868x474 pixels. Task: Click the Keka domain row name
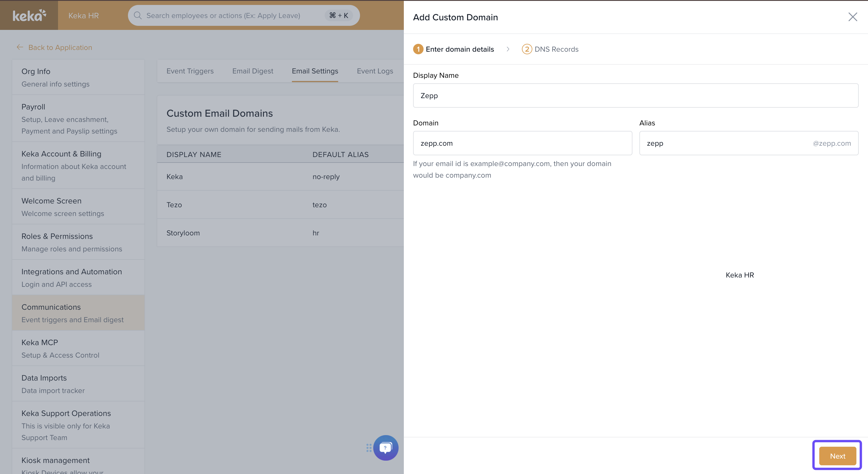(x=175, y=177)
